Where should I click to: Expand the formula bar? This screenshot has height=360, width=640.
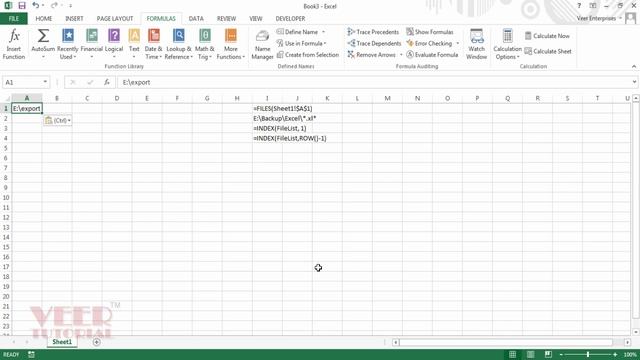pos(634,82)
